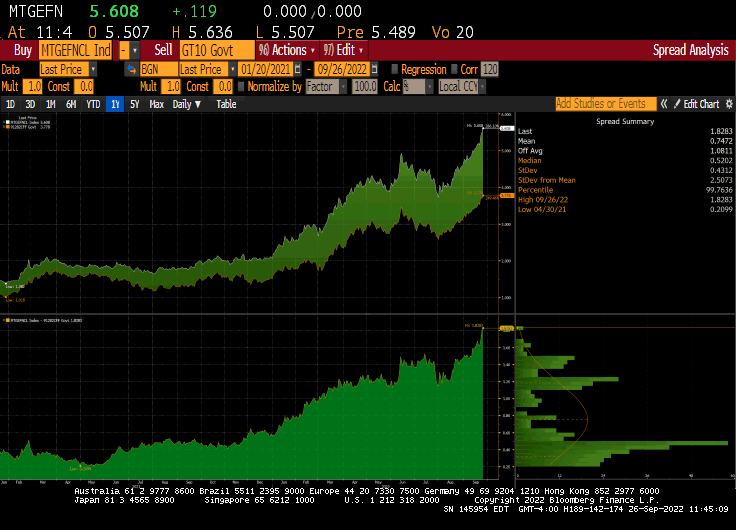The image size is (736, 530).
Task: Open the start date calendar icon
Action: pos(297,70)
